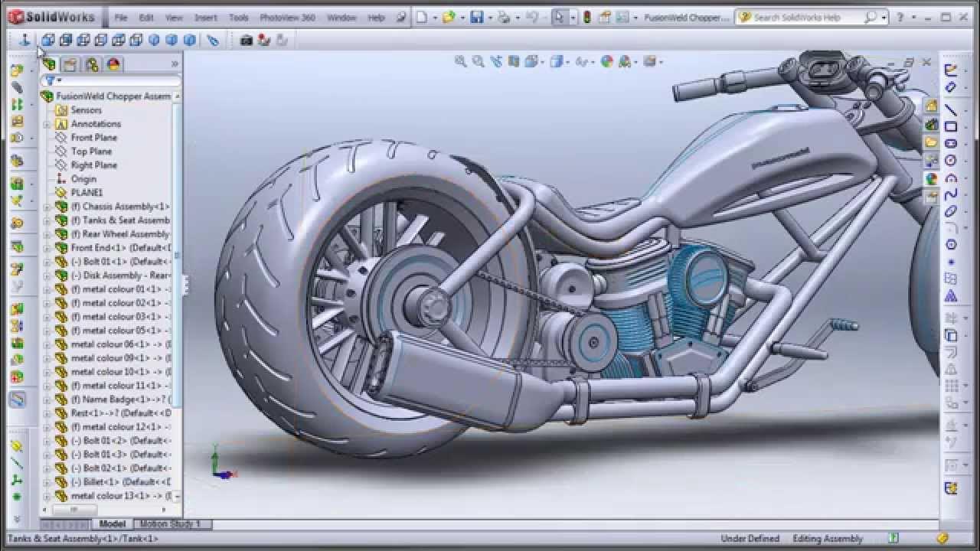Expand the Name Badge<1> tree node
980x551 pixels.
(x=47, y=399)
